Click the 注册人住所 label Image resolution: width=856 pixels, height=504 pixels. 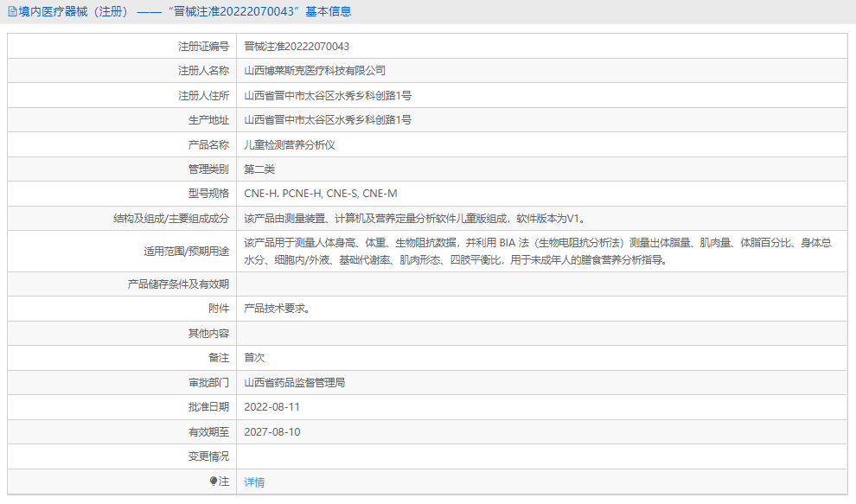click(204, 96)
